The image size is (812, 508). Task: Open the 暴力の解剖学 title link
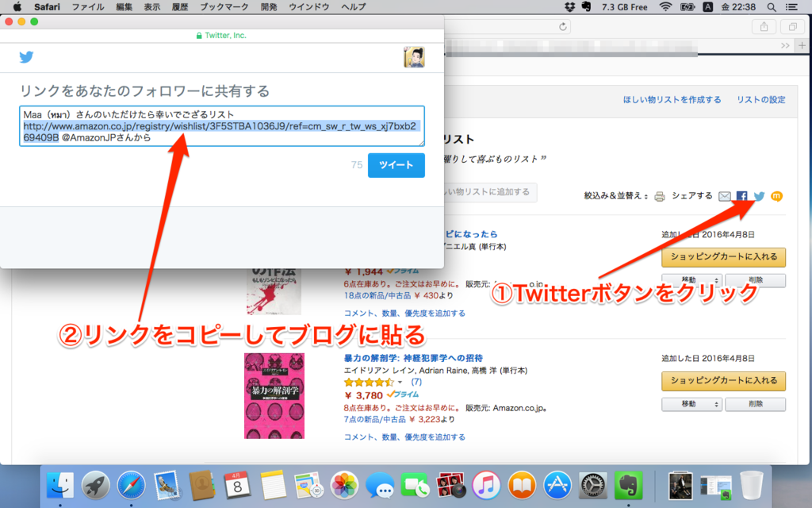pos(413,358)
